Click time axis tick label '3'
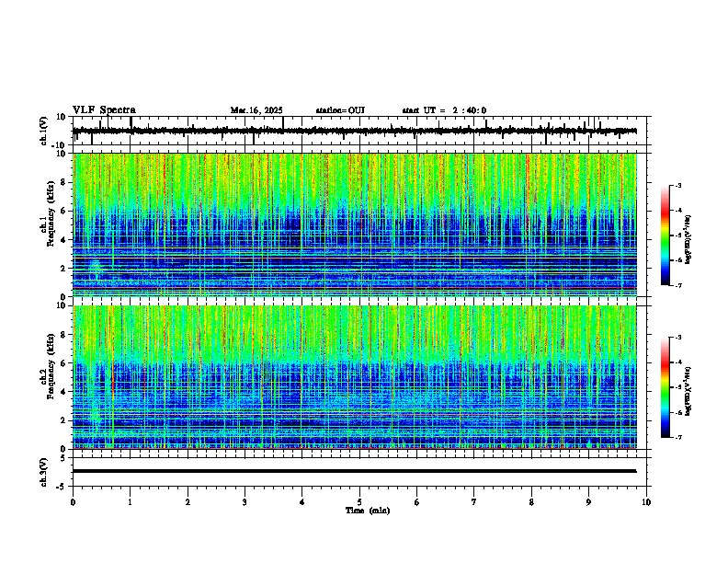728x563 pixels. click(x=245, y=502)
